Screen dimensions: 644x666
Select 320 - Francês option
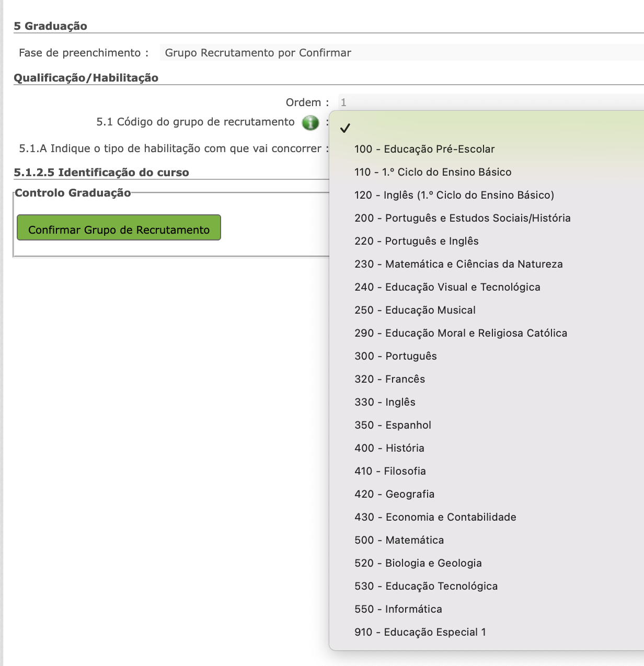[389, 379]
